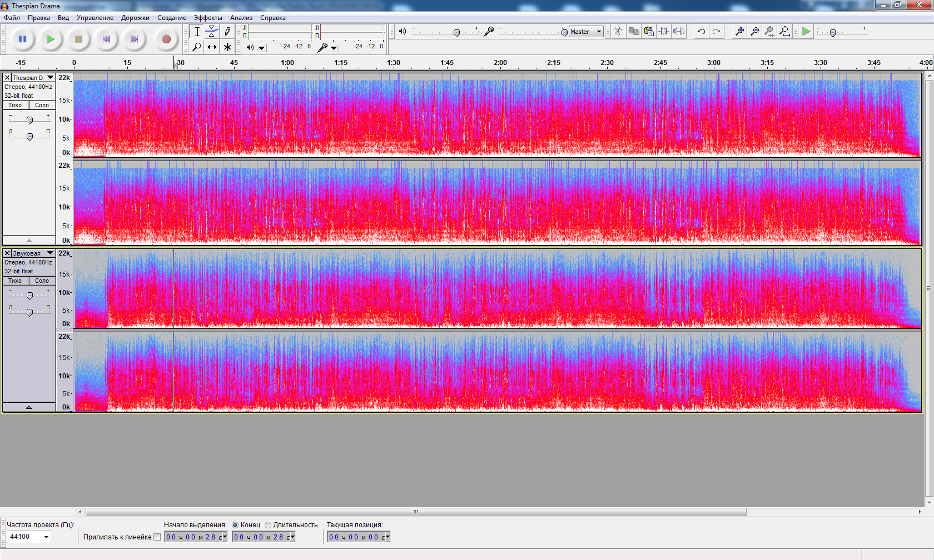934x560 pixels.
Task: Open the Анализ menu
Action: pos(241,18)
